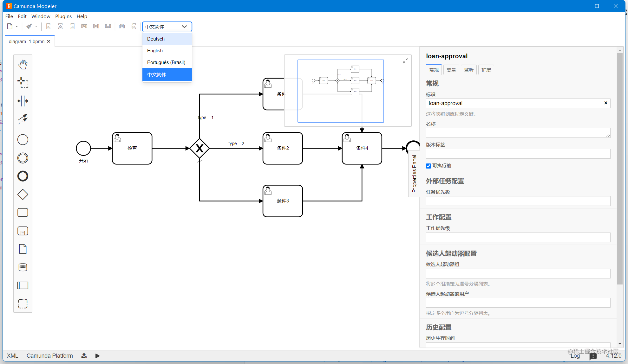Select the Pool/Participant tool

[23, 285]
